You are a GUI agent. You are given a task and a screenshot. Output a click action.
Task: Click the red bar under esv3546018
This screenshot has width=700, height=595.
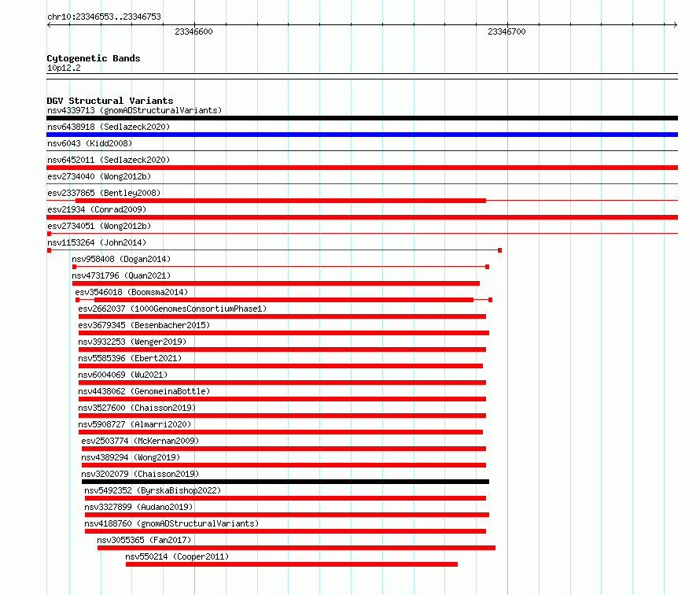tap(284, 300)
